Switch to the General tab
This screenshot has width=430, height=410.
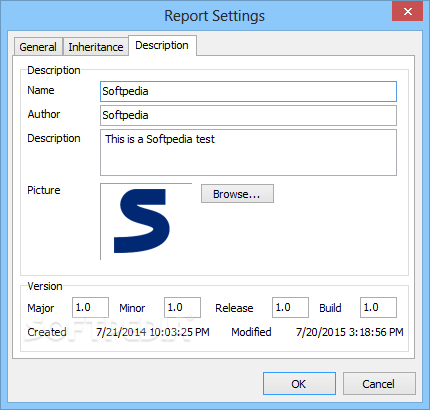(38, 47)
